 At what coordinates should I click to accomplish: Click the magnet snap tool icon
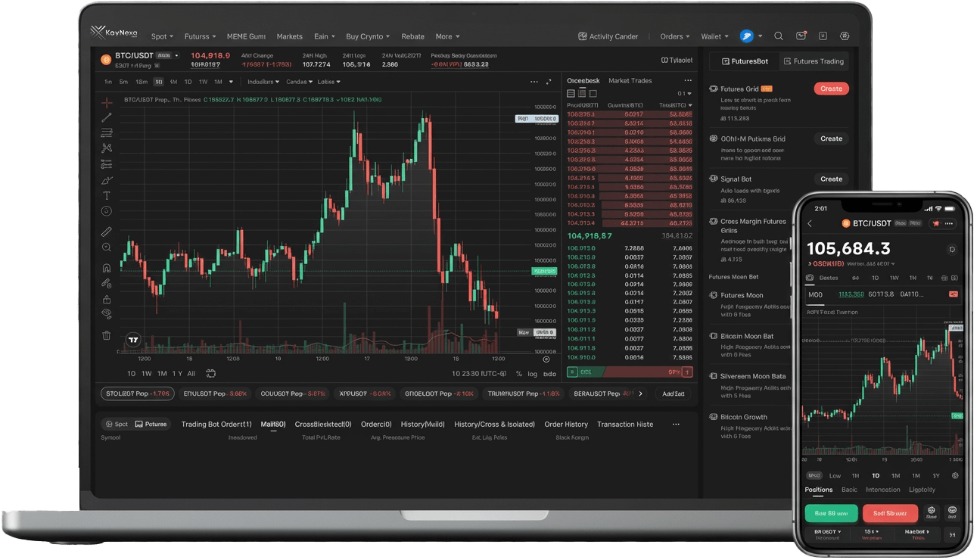[x=107, y=267]
